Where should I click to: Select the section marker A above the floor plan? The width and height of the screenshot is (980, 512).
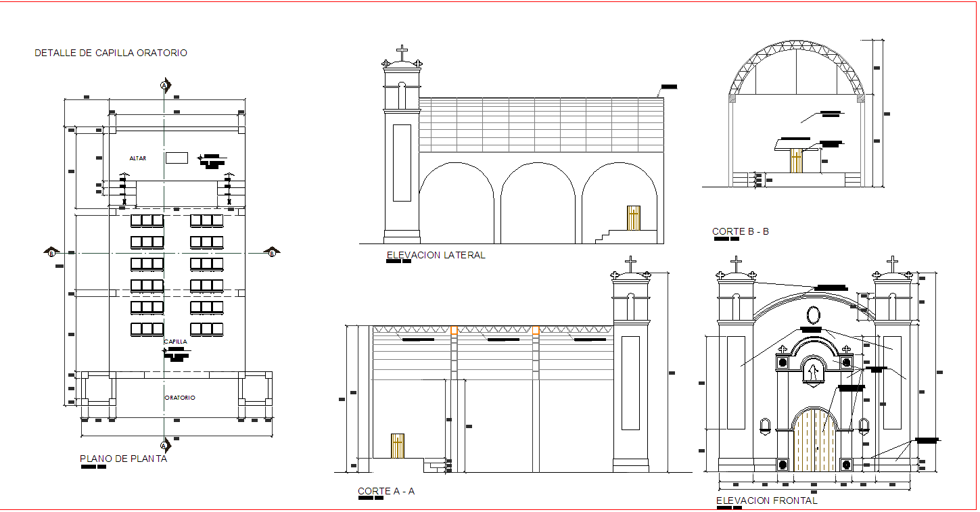[163, 86]
